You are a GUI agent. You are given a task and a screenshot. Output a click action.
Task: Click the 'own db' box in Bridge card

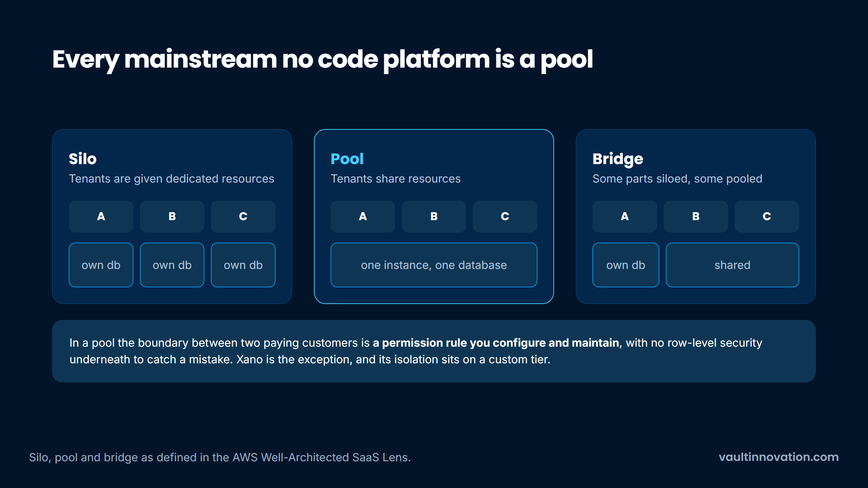click(x=626, y=265)
